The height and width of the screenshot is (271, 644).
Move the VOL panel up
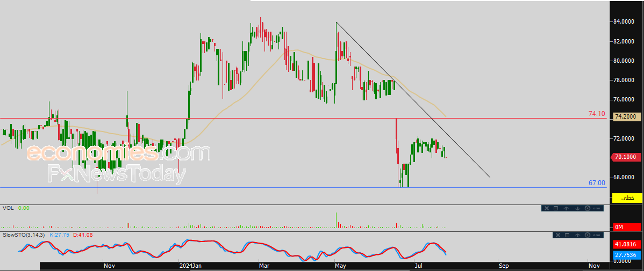click(567, 208)
